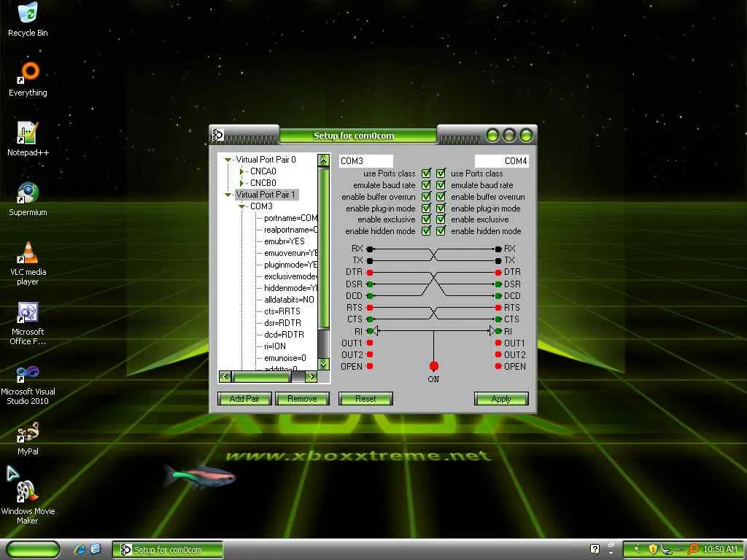Open MyPal browser shortcut

[x=28, y=438]
